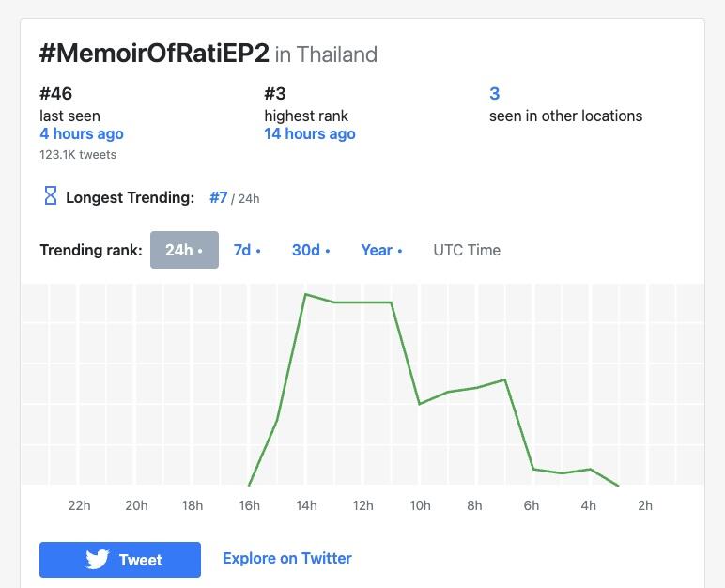Screen dimensions: 725x588
Task: Open the '14 hours ago' highest rank link
Action: 310,133
